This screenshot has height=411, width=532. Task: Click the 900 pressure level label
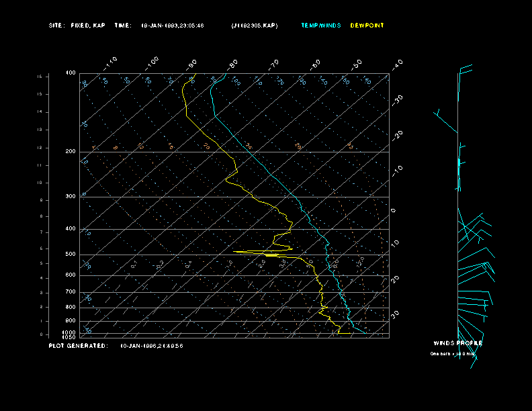[x=71, y=321]
